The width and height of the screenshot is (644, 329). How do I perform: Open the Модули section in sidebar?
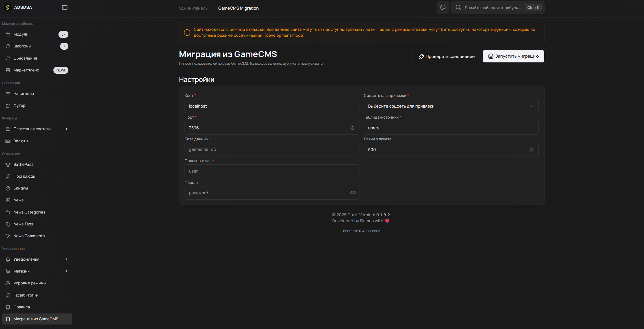21,34
